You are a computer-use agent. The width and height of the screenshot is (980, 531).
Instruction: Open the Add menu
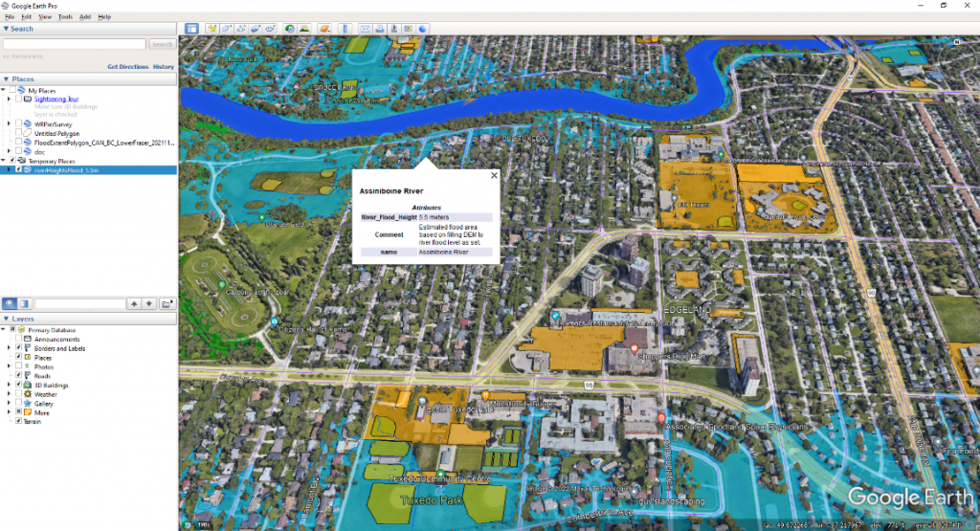coord(85,17)
